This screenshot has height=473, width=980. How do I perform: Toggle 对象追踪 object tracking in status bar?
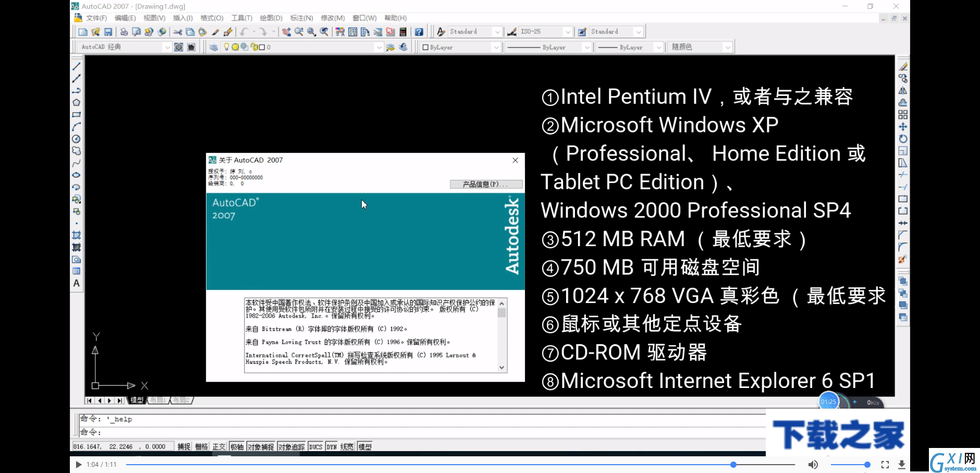[x=291, y=447]
